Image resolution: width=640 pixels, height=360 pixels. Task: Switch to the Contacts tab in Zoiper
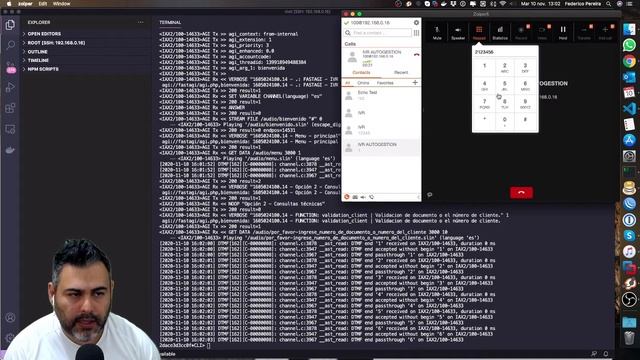click(361, 73)
